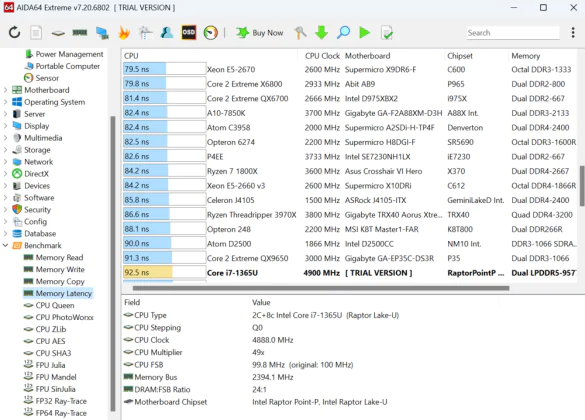Open the computer monitor toolbar icon
This screenshot has height=420, width=585.
click(102, 33)
